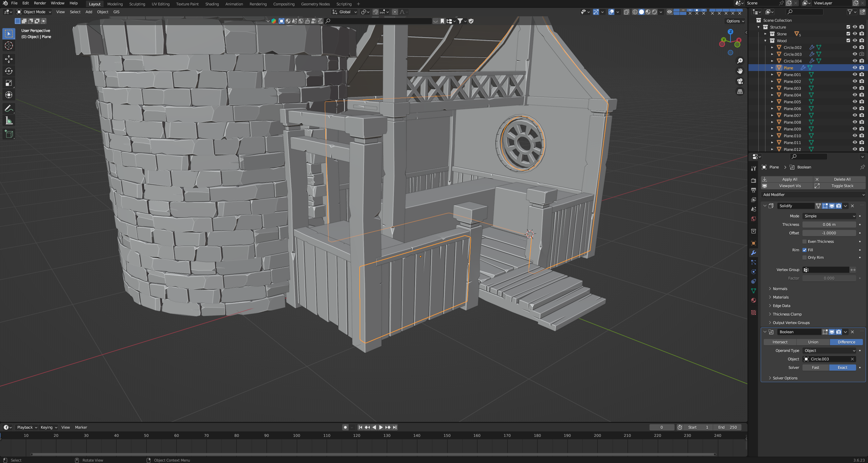868x463 pixels.
Task: Open Modifier properties wrench tab
Action: coord(754,253)
